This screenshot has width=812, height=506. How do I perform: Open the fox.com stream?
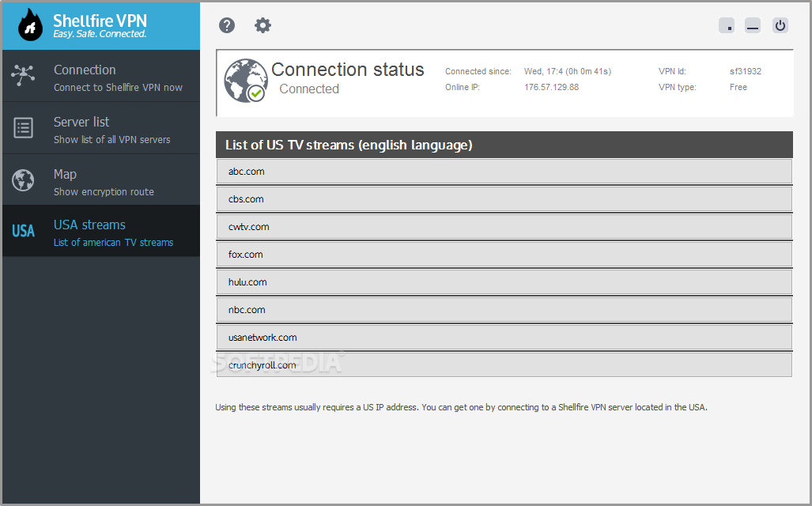(x=504, y=255)
